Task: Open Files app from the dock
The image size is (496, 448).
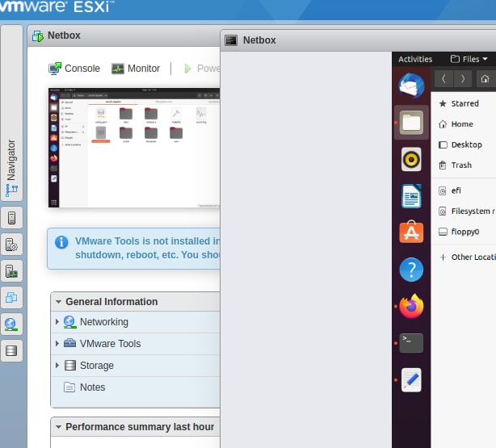Action: point(411,123)
